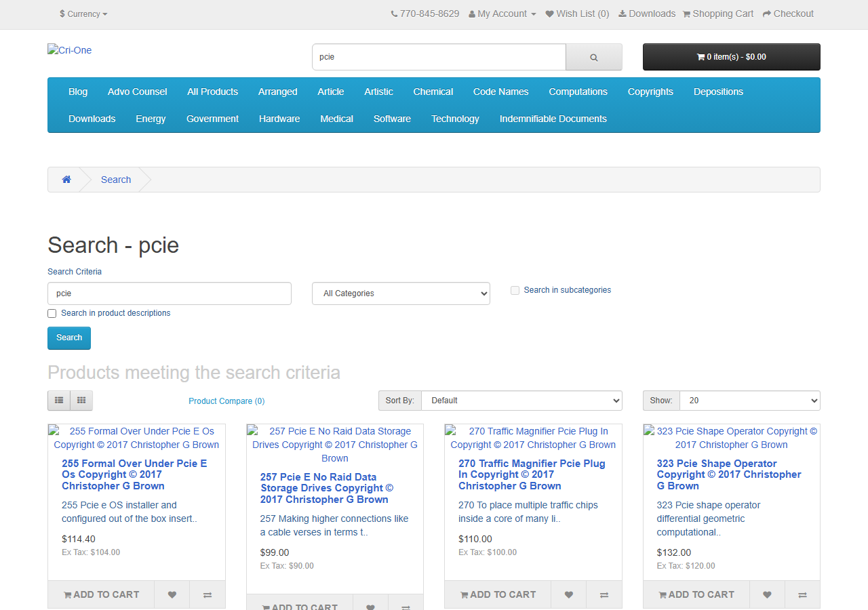Open the home breadcrumb icon

(66, 180)
